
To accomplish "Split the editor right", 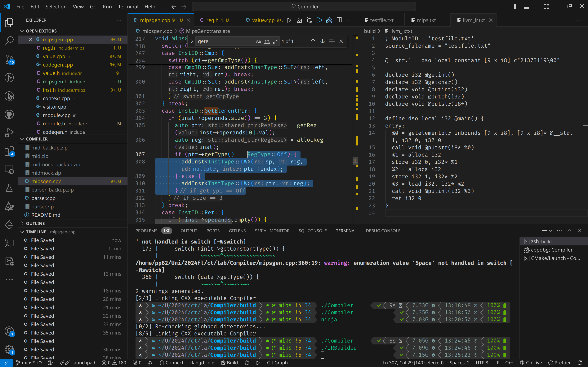I will (339, 20).
